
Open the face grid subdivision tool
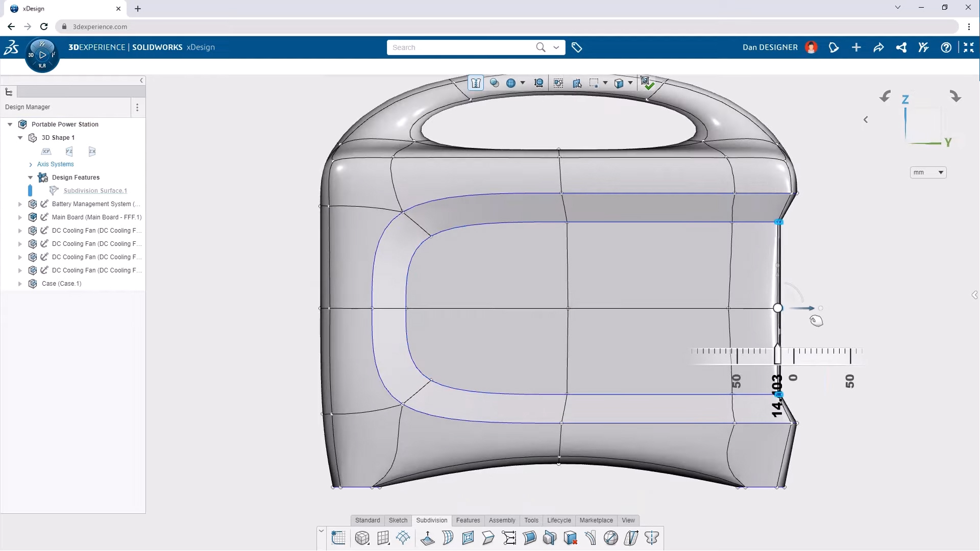coord(383,538)
